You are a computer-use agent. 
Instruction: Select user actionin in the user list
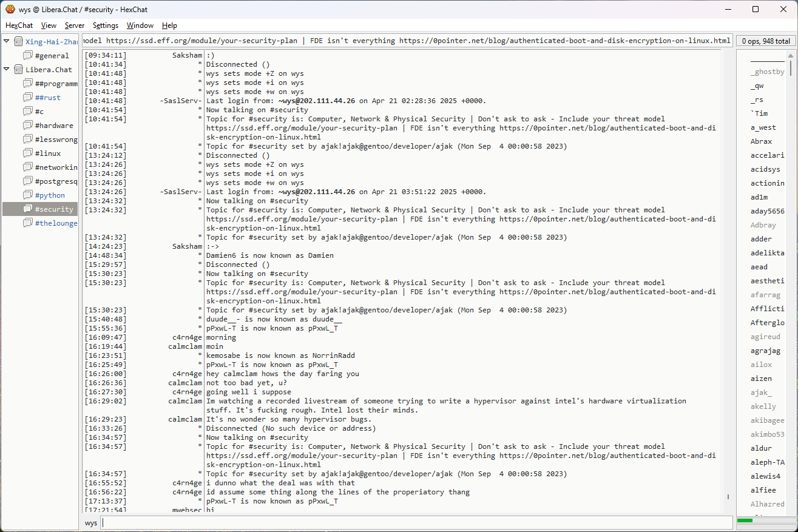(x=768, y=183)
